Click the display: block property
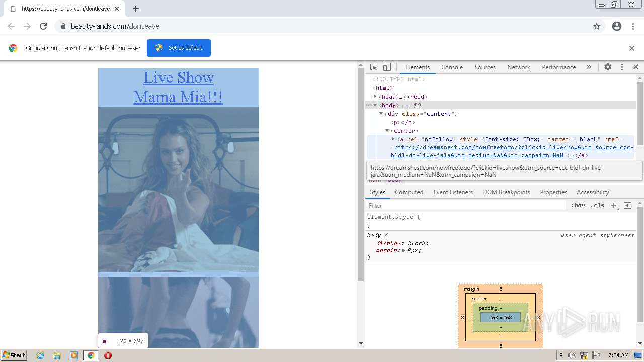 pyautogui.click(x=403, y=243)
